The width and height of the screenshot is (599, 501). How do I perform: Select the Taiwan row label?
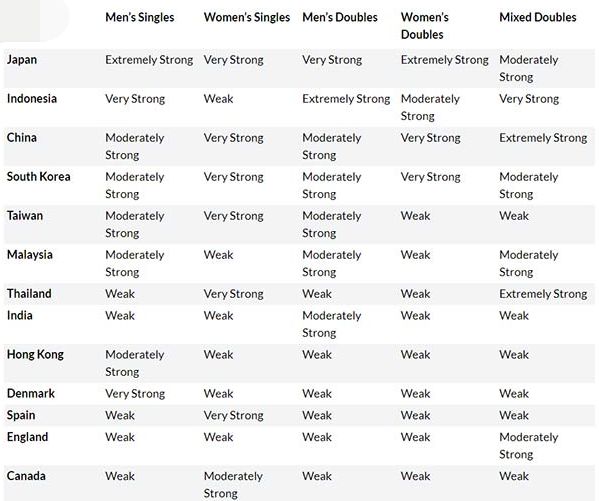click(25, 216)
